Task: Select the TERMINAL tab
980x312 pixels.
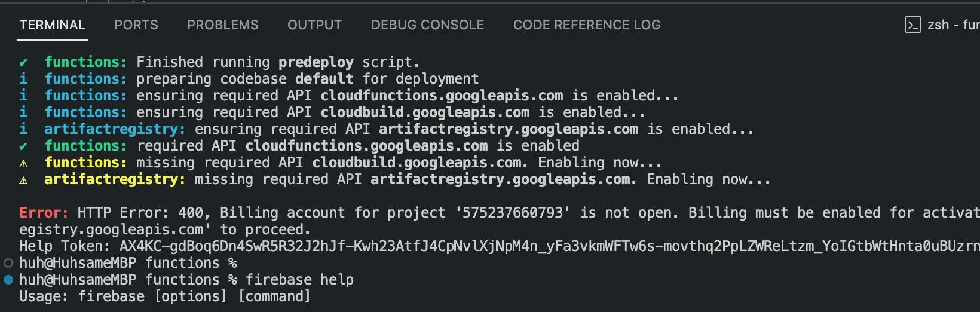Action: pos(52,25)
